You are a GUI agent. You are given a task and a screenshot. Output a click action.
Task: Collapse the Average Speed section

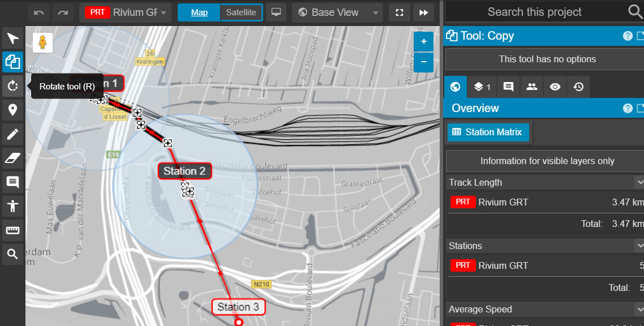coord(639,309)
